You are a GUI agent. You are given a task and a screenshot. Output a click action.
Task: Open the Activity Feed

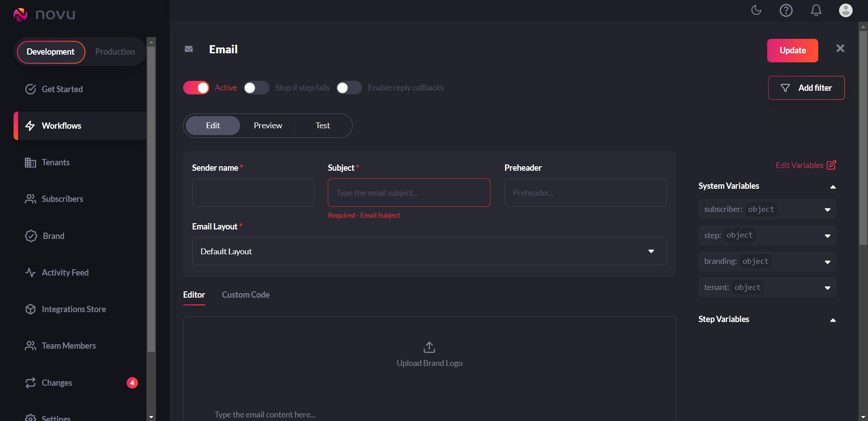65,272
